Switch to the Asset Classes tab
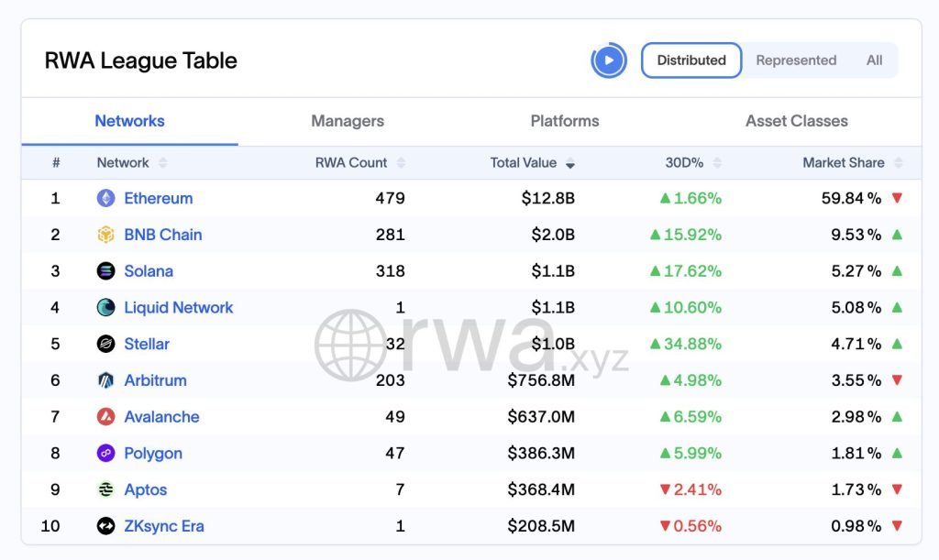 pyautogui.click(x=796, y=121)
